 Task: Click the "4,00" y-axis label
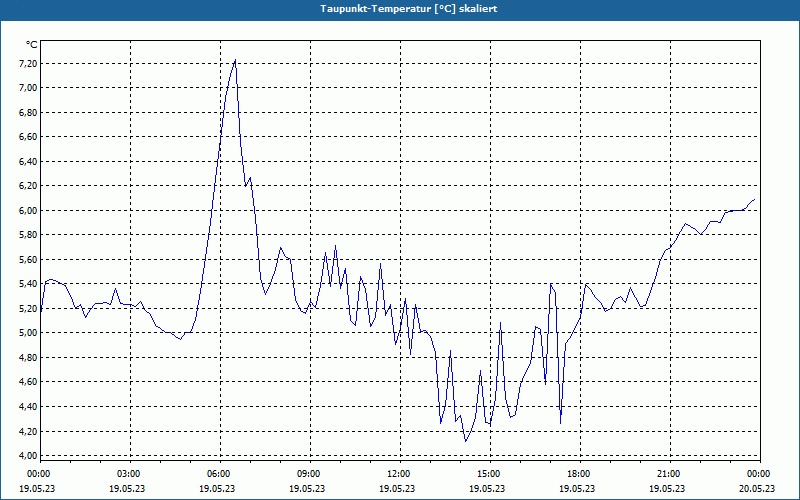click(28, 456)
